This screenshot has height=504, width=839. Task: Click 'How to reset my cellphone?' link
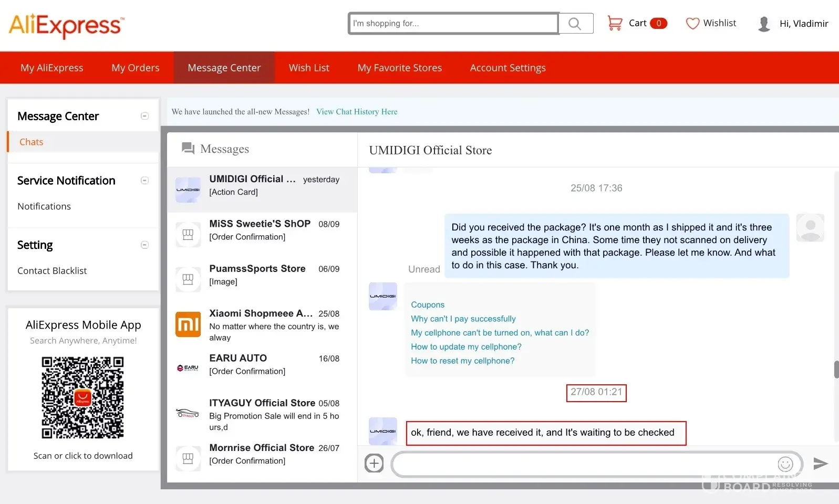[462, 361]
